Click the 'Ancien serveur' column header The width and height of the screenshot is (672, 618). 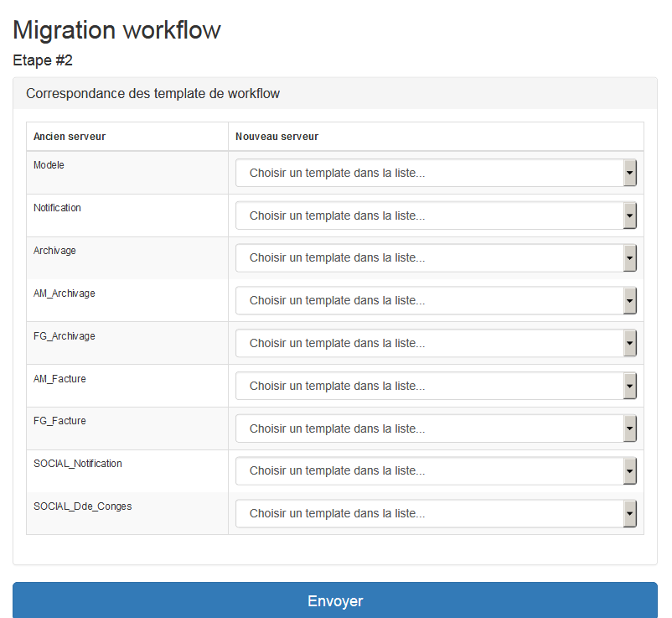click(x=70, y=137)
